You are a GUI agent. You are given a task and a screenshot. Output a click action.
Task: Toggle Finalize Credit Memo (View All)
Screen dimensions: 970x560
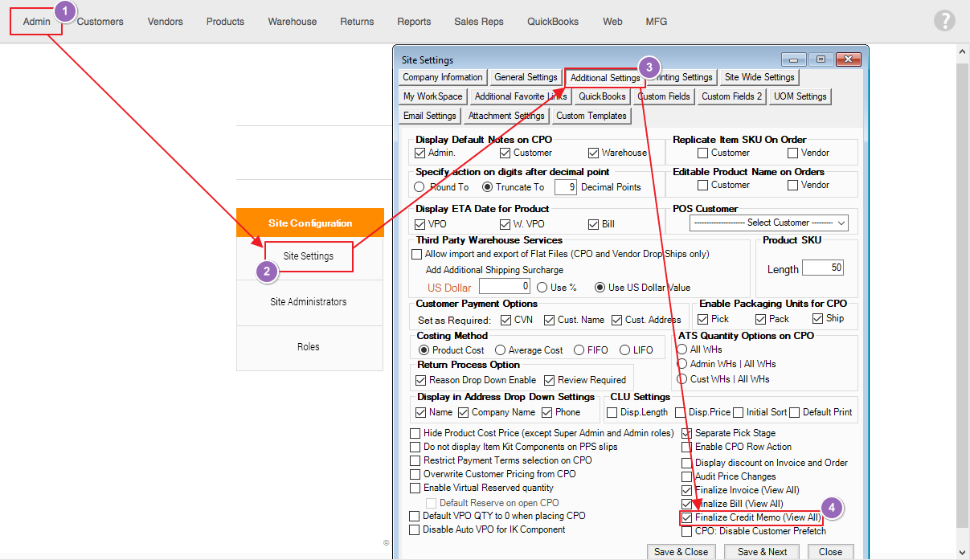pos(687,518)
